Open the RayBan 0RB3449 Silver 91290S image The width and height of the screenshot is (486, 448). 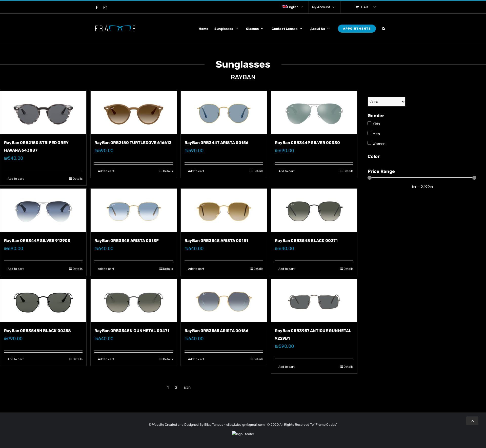point(43,210)
